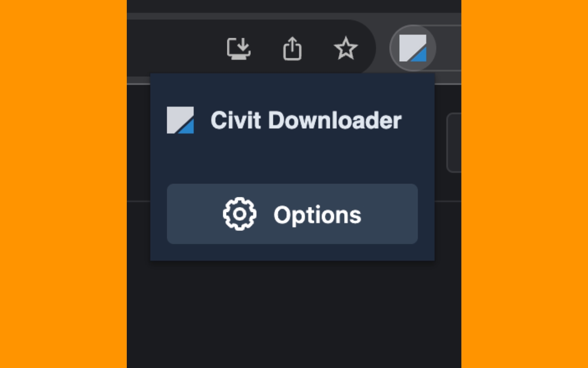Click the partially visible rounded box beside popup
This screenshot has width=588, height=368.
454,143
